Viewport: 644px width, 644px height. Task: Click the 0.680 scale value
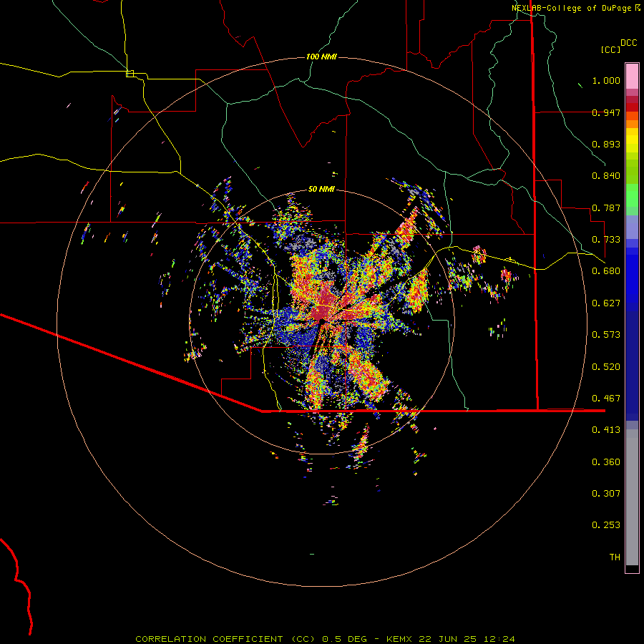(x=606, y=271)
